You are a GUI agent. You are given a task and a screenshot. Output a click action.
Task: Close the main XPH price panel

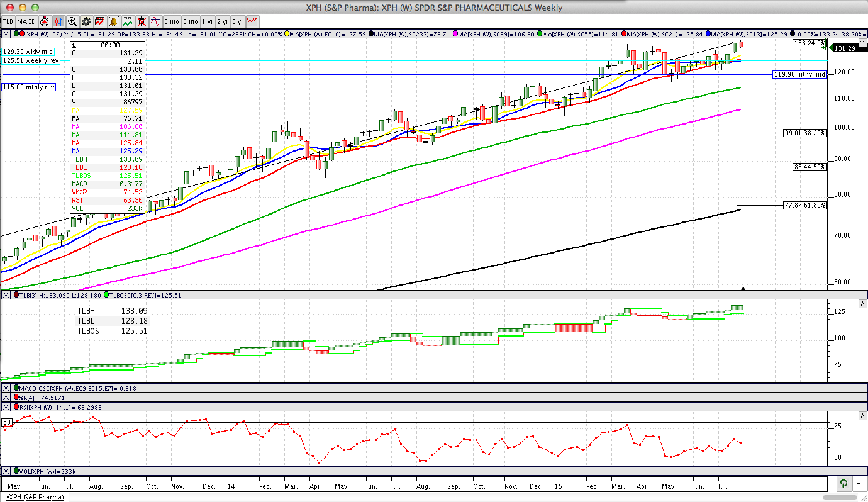coord(6,33)
